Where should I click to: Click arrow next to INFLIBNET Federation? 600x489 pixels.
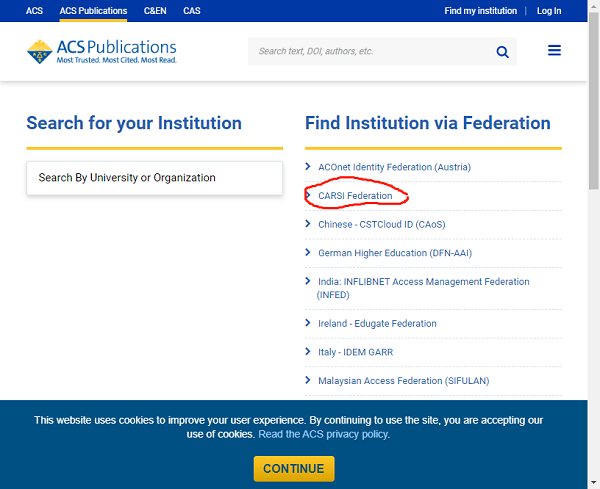point(308,281)
